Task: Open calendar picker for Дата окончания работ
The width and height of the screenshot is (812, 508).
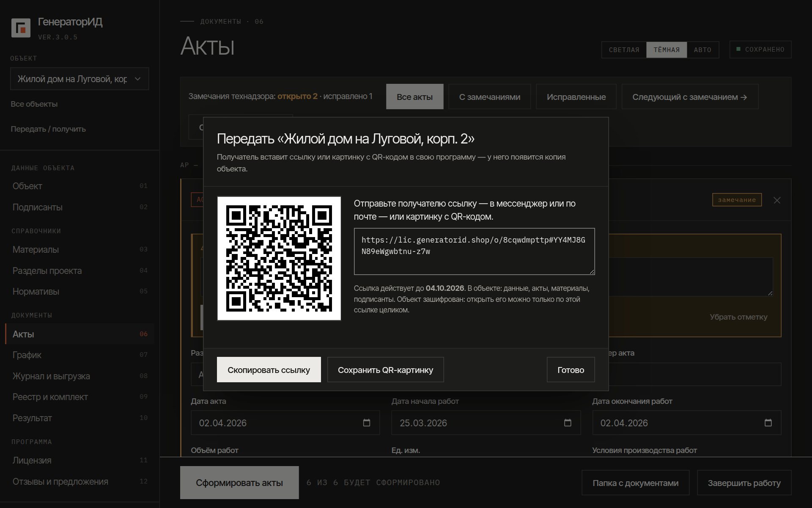Action: click(768, 422)
